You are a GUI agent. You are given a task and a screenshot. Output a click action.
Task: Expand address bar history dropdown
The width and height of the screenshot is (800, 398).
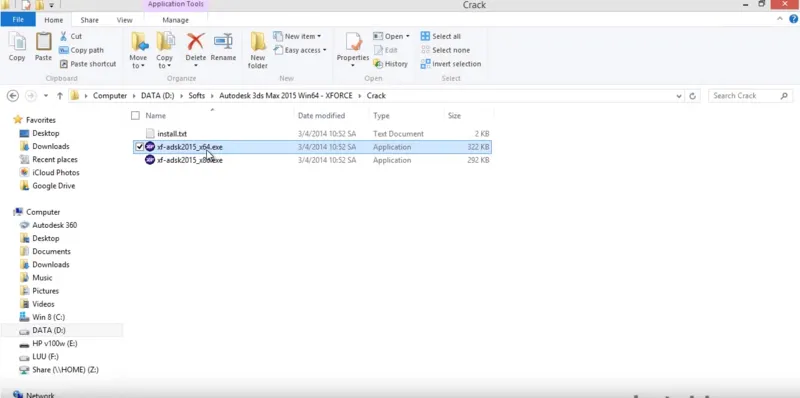[x=679, y=96]
